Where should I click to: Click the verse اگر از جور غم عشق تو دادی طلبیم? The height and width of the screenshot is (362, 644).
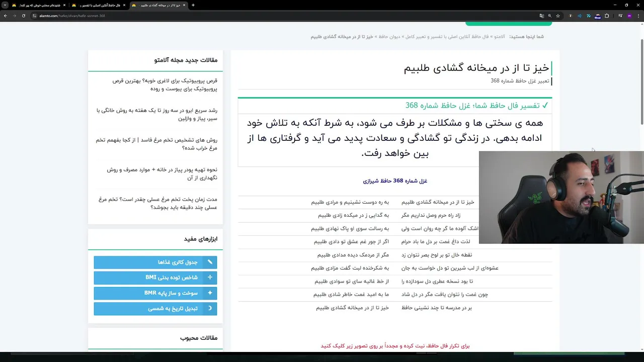coord(352,241)
